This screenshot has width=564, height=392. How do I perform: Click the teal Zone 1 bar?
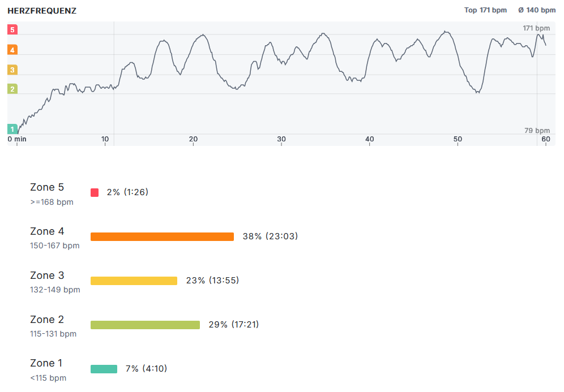(104, 369)
